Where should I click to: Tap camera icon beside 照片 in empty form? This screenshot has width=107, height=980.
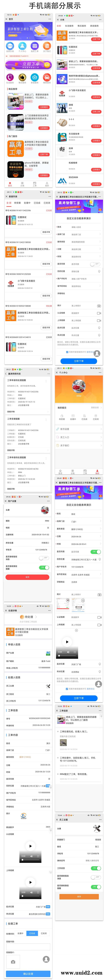point(99,306)
